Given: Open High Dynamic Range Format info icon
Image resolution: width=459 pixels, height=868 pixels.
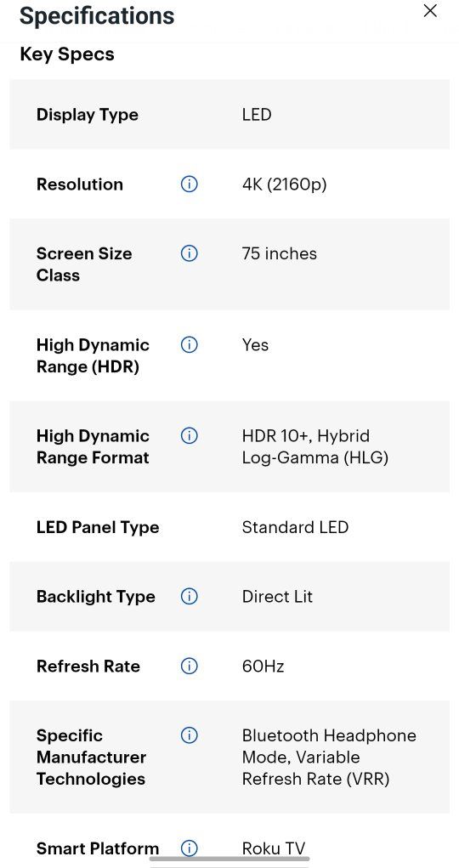Looking at the screenshot, I should click(x=190, y=435).
